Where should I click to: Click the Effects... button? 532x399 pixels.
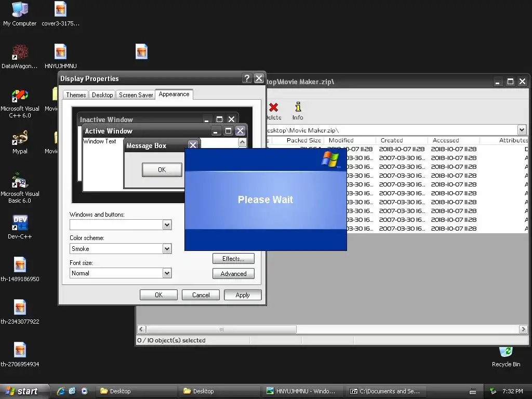[x=233, y=259]
